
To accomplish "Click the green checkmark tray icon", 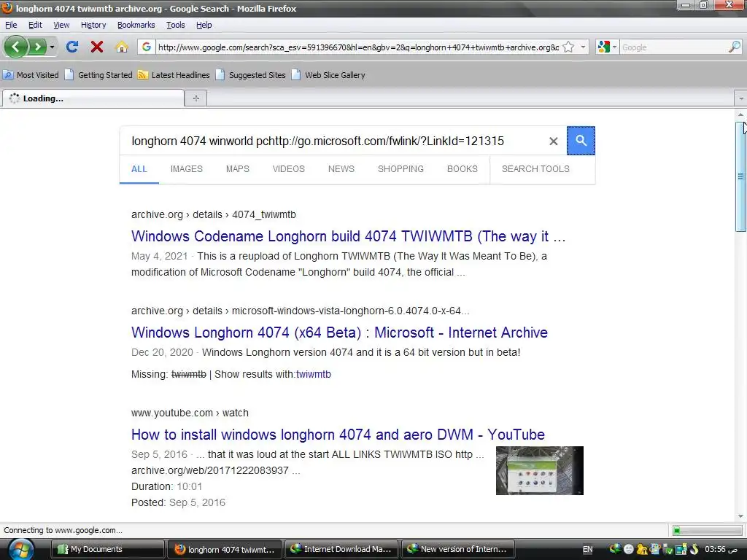I will pos(667,550).
